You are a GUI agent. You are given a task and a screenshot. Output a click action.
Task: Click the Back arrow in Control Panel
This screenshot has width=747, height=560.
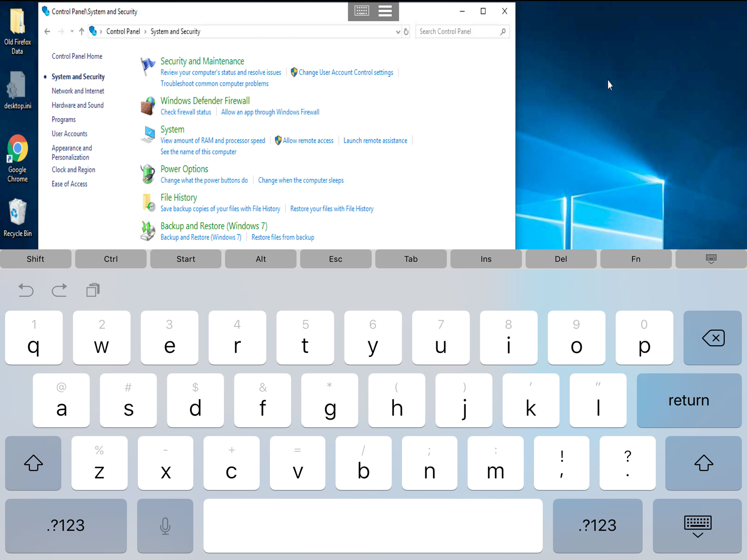tap(47, 32)
